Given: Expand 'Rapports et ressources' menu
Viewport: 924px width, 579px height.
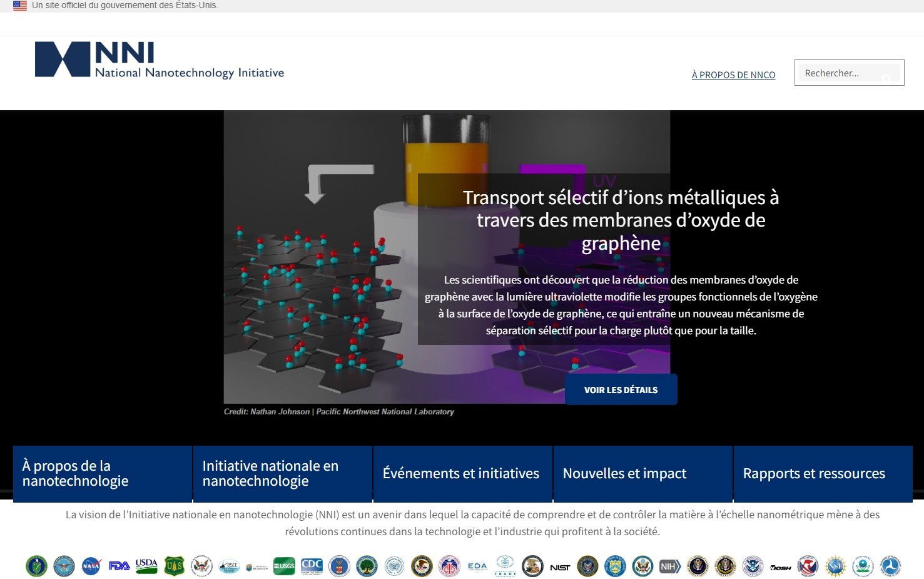Looking at the screenshot, I should coord(822,473).
